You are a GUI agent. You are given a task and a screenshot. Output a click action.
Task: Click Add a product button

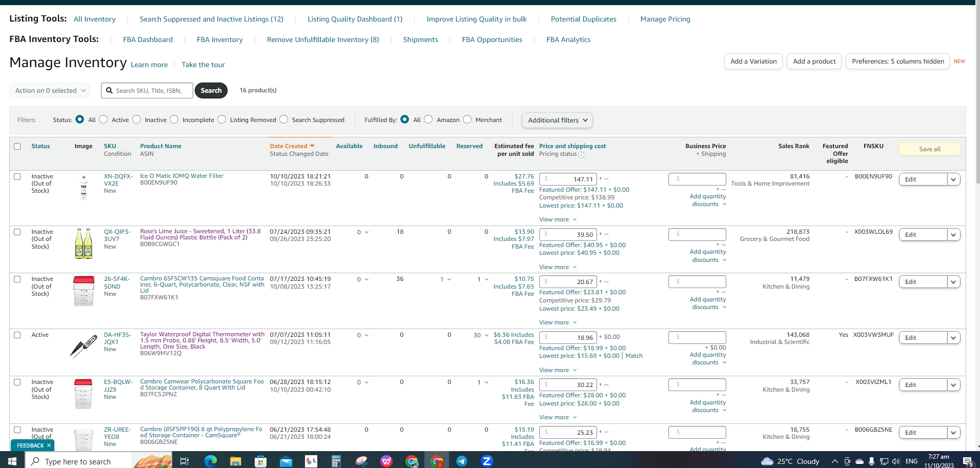tap(814, 62)
